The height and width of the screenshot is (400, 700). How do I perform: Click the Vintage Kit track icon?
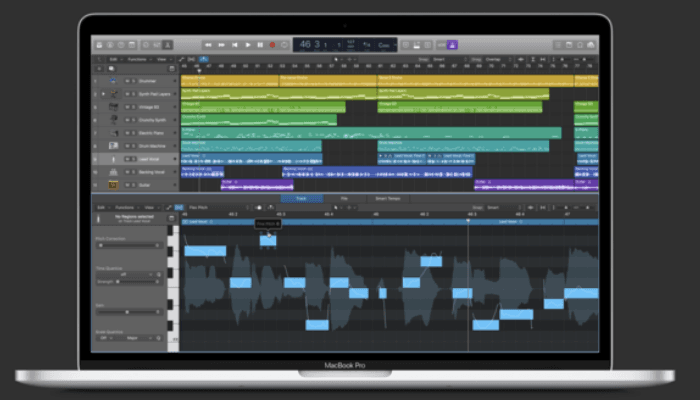point(114,106)
